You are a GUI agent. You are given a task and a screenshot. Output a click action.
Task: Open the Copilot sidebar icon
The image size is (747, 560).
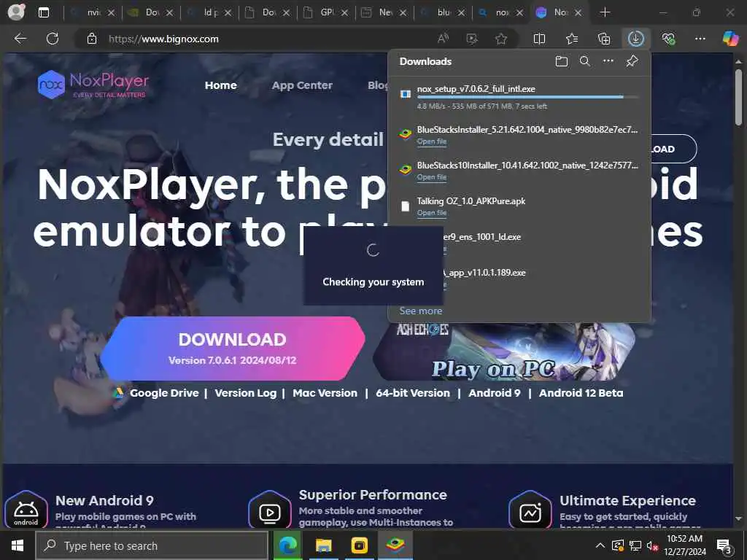point(730,39)
